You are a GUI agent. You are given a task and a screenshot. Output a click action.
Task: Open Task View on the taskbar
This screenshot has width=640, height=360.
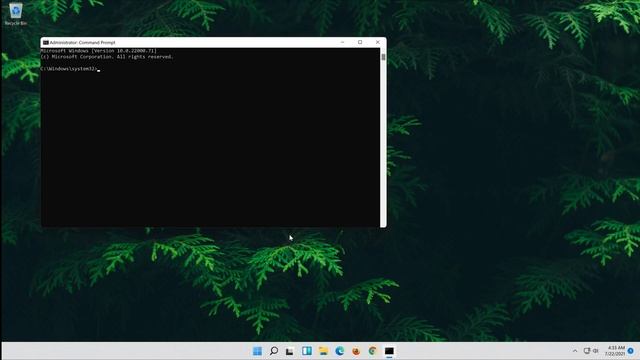coord(290,351)
